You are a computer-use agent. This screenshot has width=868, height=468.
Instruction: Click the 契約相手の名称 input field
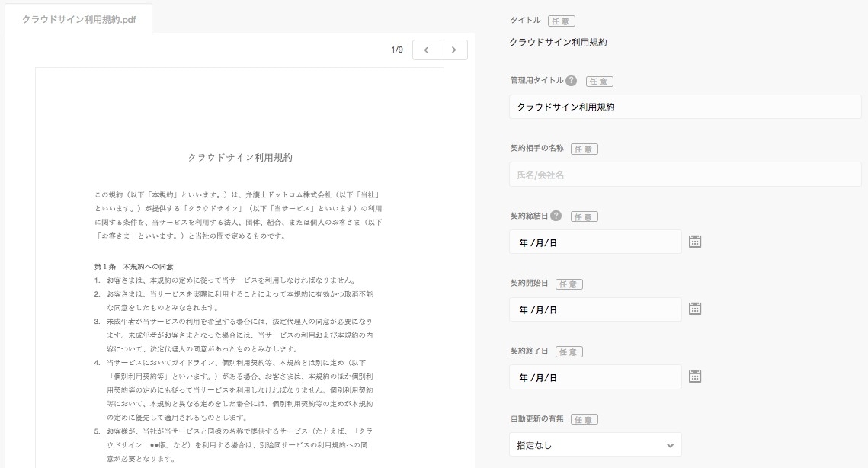pyautogui.click(x=685, y=175)
